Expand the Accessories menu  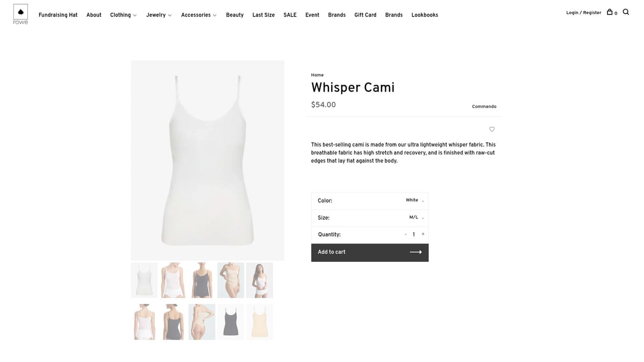[x=199, y=15]
